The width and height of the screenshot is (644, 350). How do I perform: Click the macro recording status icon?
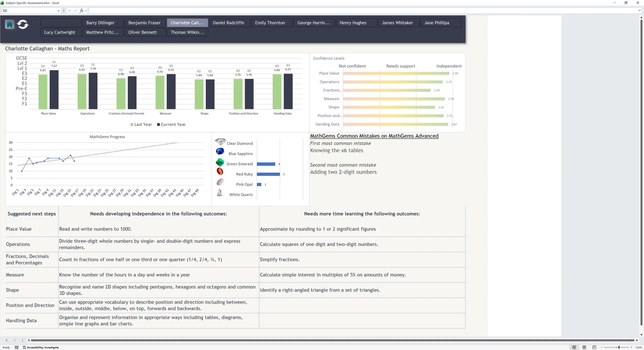[16, 347]
